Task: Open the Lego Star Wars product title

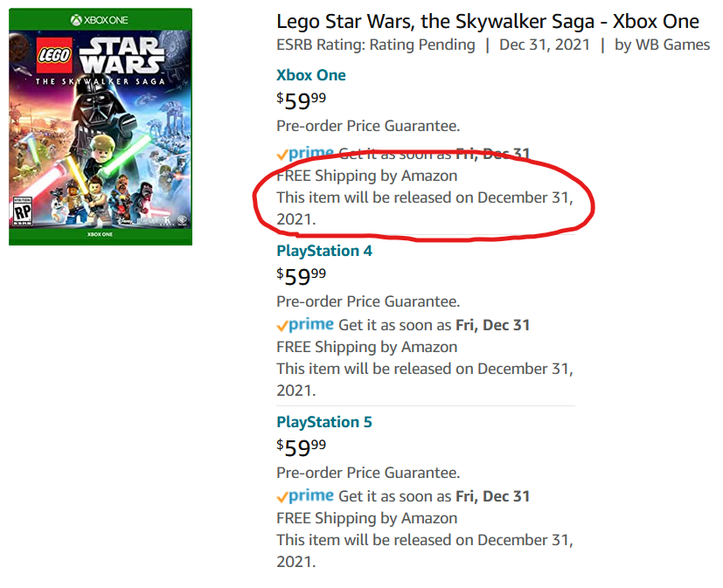Action: (x=487, y=22)
